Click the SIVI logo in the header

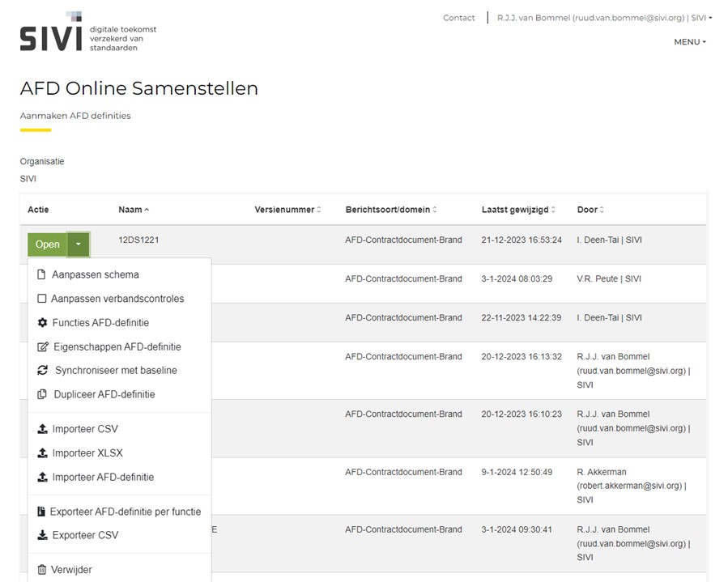pos(88,32)
